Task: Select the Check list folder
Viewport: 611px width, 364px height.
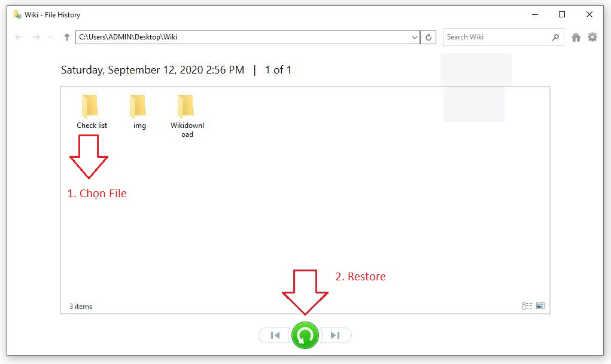Action: click(92, 112)
